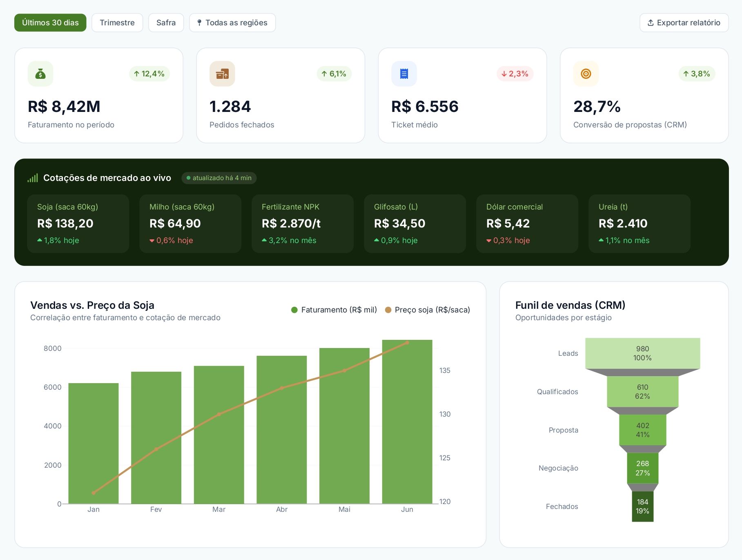This screenshot has height=560, width=742.
Task: Click the signal bars icon beside Cotações
Action: click(33, 178)
